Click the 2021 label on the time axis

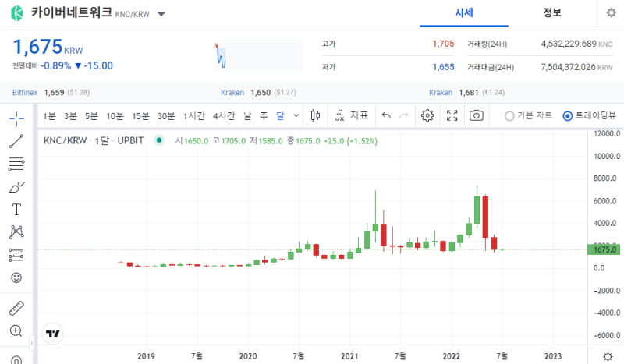349,356
